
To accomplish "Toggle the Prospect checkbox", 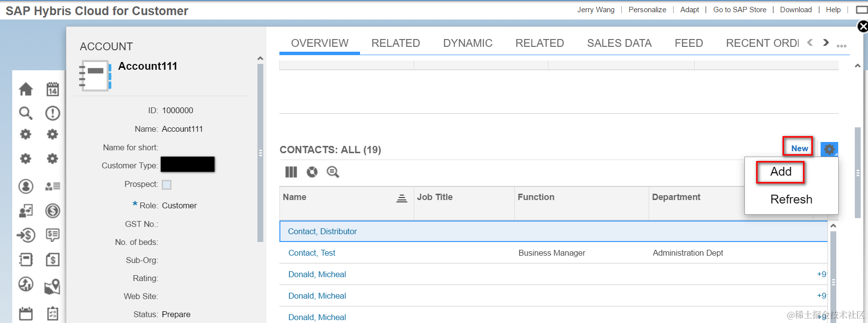I will click(167, 184).
